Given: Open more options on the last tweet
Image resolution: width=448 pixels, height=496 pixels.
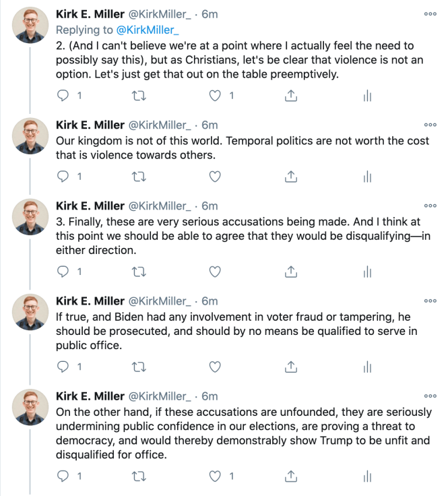Looking at the screenshot, I should 430,396.
